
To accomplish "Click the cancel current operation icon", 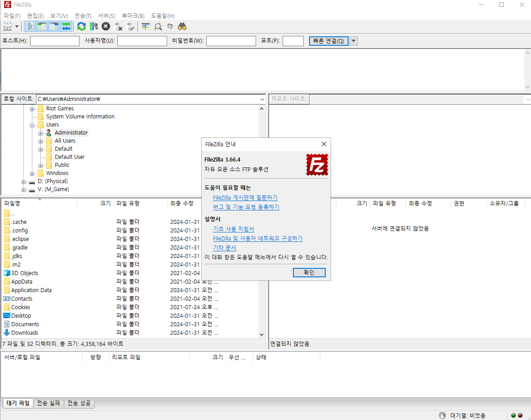I will point(106,26).
